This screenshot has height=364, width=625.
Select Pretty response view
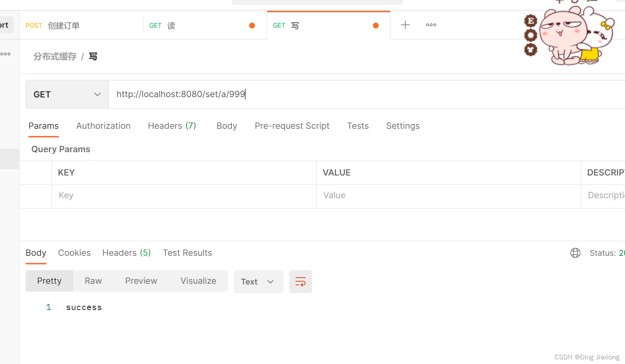click(x=49, y=281)
